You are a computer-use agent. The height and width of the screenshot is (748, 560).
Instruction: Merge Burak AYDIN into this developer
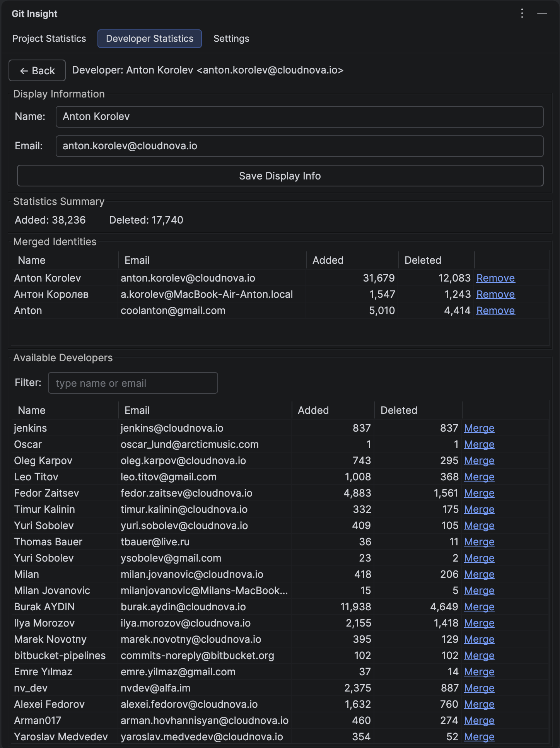coord(479,607)
